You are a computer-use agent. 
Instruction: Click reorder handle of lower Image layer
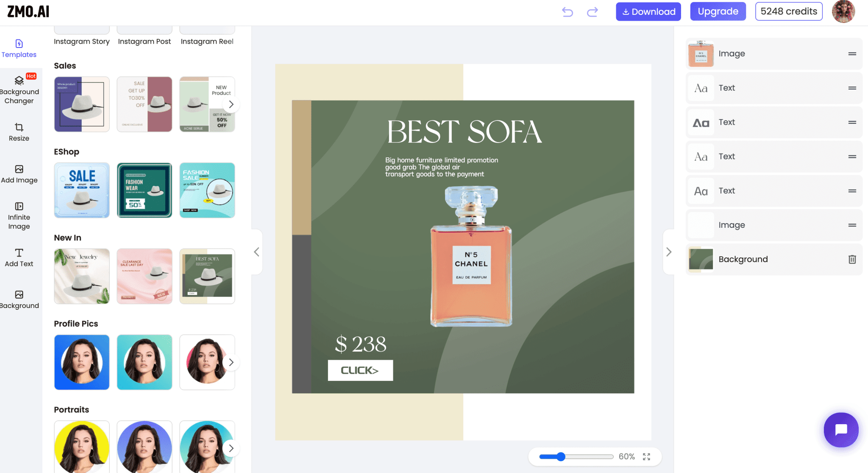[852, 225]
